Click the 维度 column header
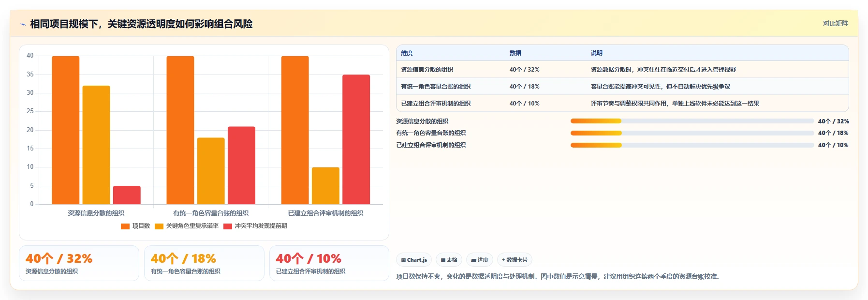 coord(407,53)
